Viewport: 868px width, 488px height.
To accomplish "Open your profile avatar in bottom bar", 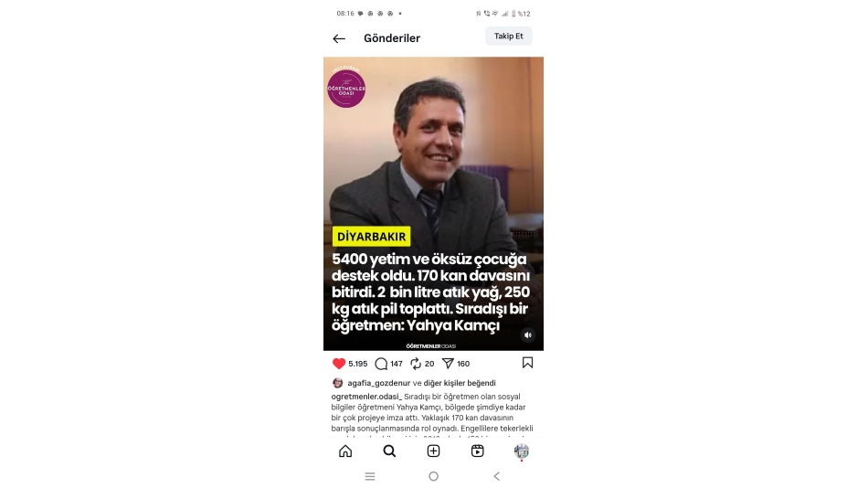I will [x=522, y=451].
